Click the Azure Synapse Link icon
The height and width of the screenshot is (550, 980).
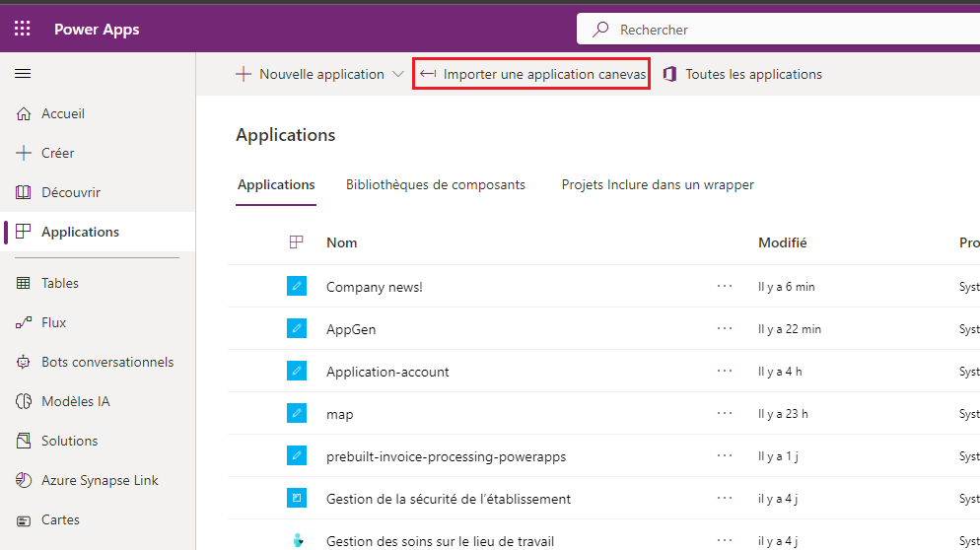(x=23, y=480)
